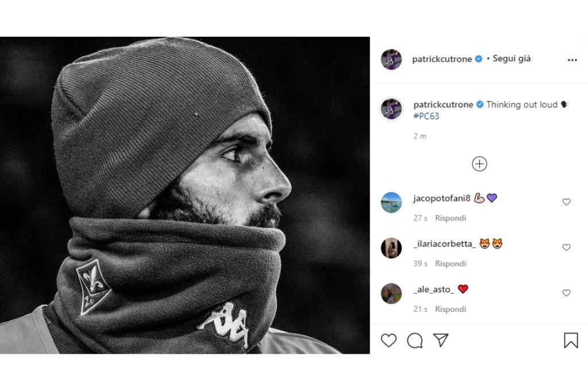The image size is (588, 391).
Task: Click 'Segui già' following button
Action: click(x=512, y=59)
